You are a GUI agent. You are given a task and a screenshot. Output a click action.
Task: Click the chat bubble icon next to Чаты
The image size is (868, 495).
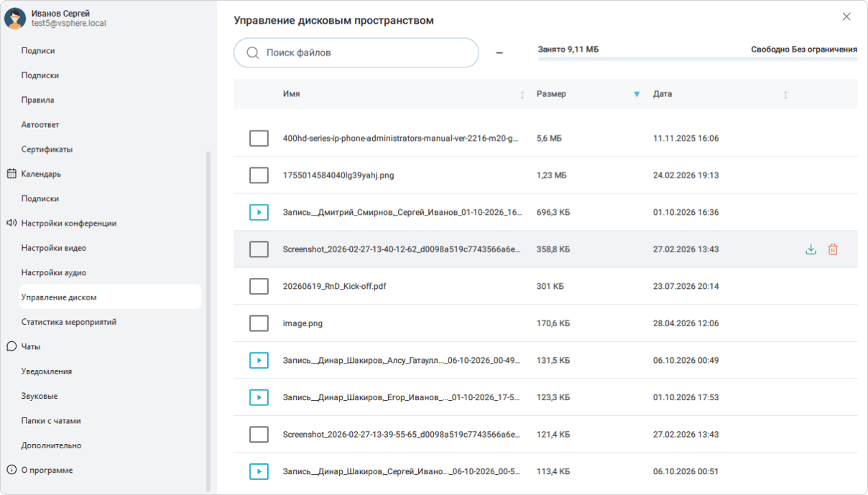(11, 346)
